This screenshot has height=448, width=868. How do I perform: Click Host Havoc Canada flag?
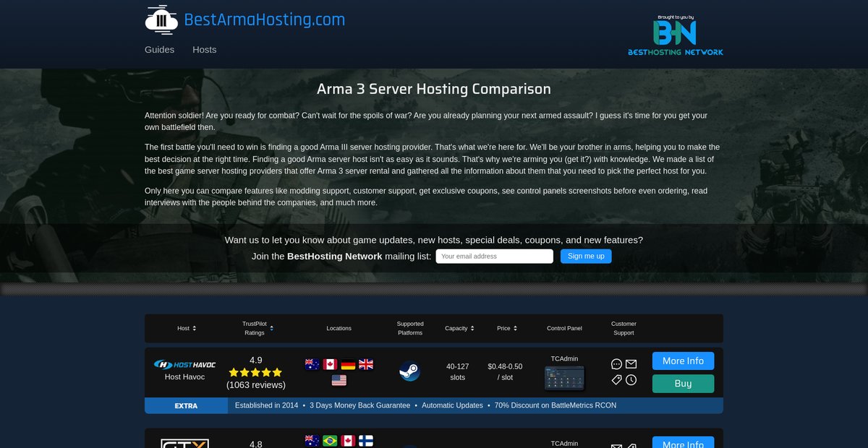(x=330, y=364)
